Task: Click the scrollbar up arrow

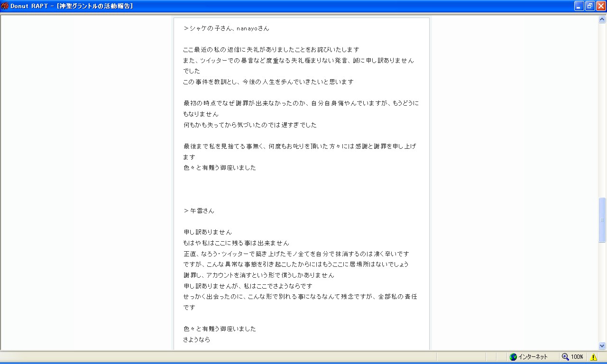Action: (x=602, y=19)
